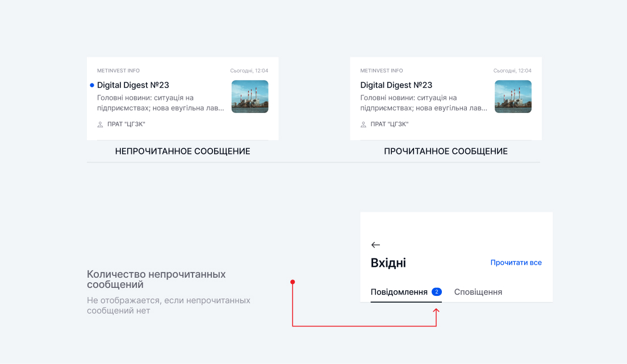Viewport: 627px width, 364px height.
Task: Click the preview text in the unread message
Action: pos(160,103)
